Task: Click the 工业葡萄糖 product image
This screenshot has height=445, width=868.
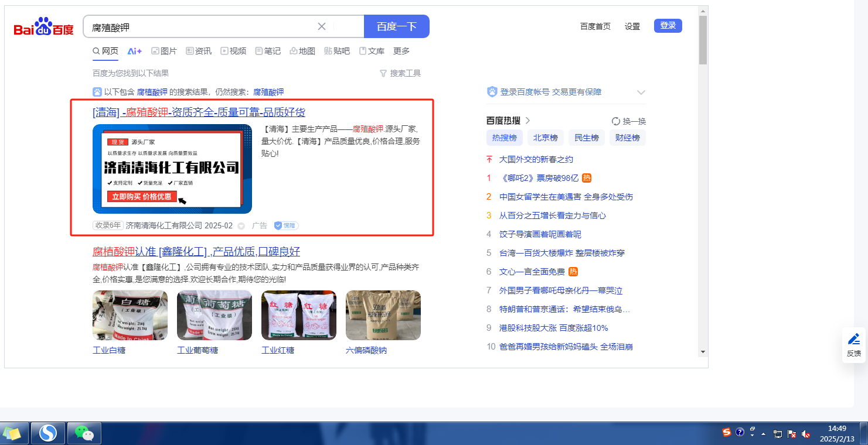Action: [215, 315]
